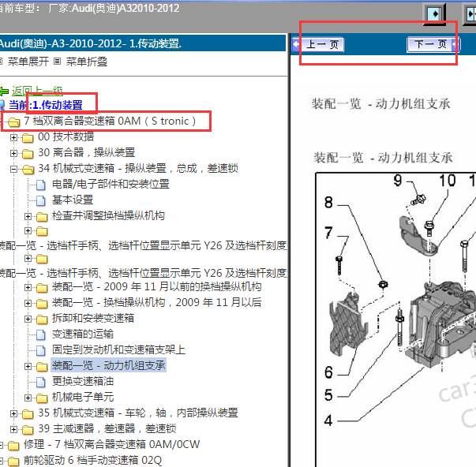Image resolution: width=476 pixels, height=467 pixels.
Task: Click folder icon of 修理 - 7 档双离合器变速箱
Action: pyautogui.click(x=13, y=446)
